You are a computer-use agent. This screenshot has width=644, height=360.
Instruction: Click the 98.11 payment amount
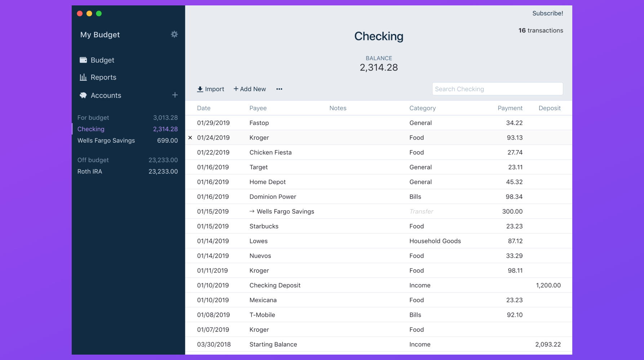point(515,270)
